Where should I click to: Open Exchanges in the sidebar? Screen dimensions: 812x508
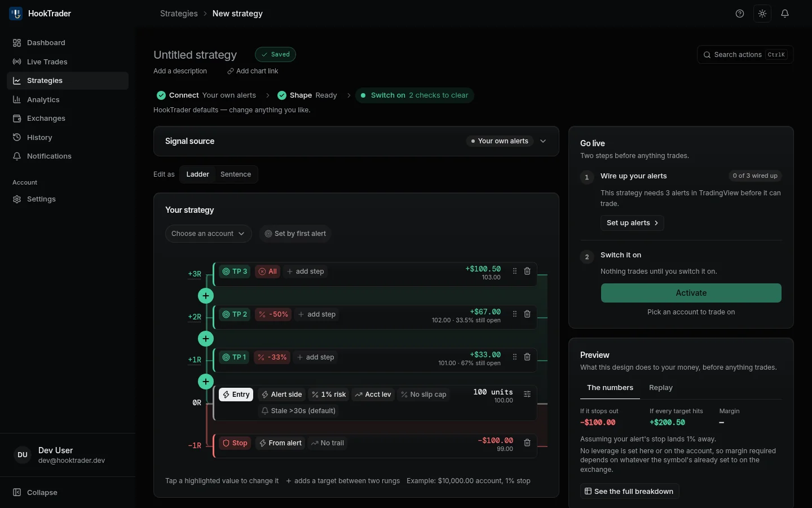point(68,119)
